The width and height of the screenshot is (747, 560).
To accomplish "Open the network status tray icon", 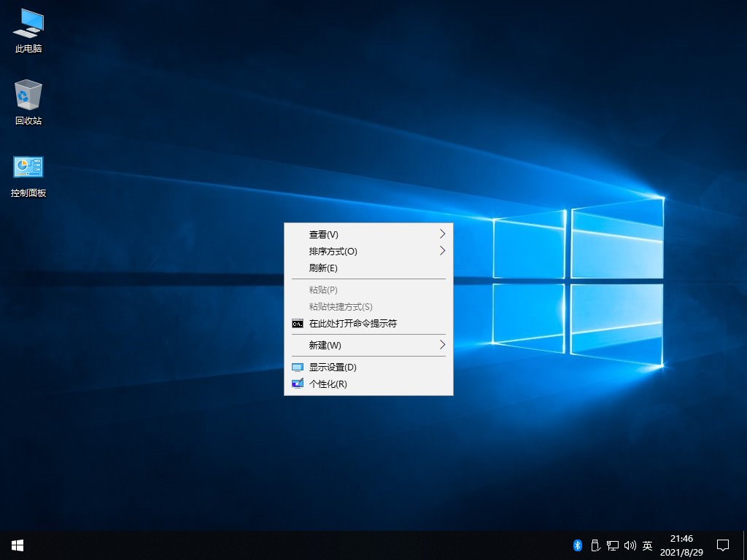I will pyautogui.click(x=613, y=545).
